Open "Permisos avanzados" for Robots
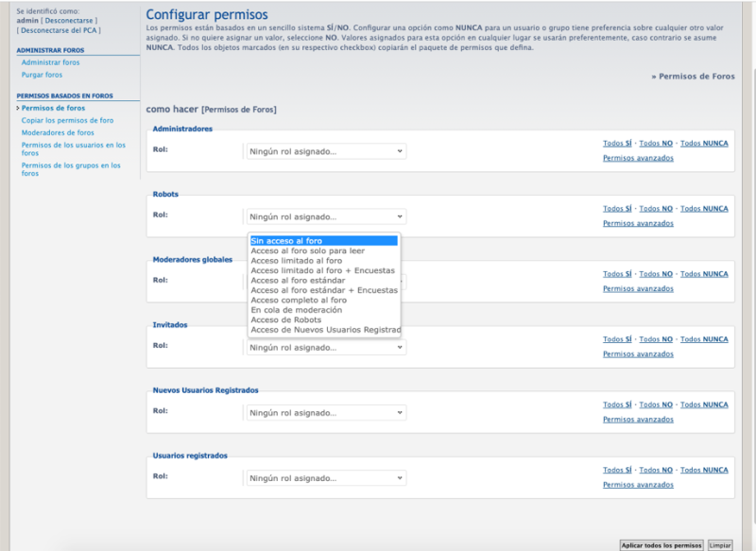Viewport: 756px width, 551px height. (641, 222)
